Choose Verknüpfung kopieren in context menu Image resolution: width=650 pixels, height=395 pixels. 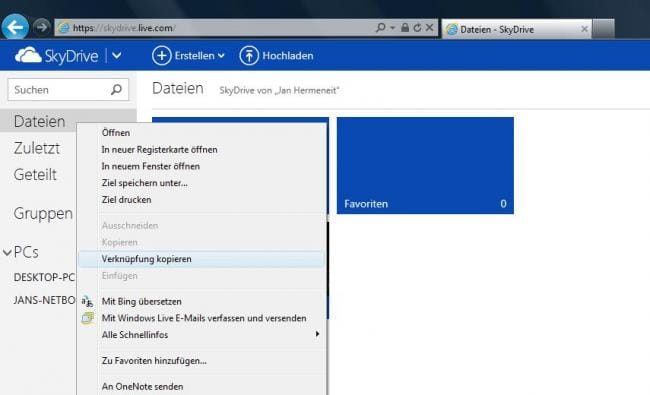(x=202, y=259)
